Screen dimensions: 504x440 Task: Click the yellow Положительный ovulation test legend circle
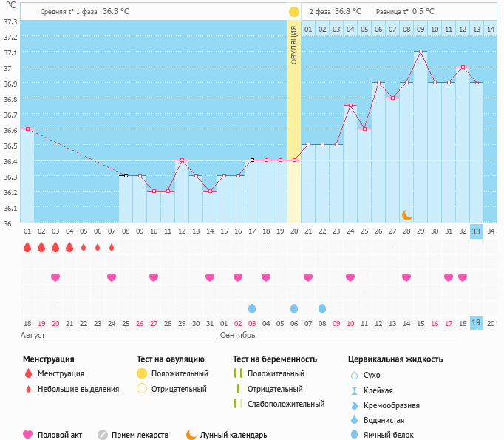[142, 374]
